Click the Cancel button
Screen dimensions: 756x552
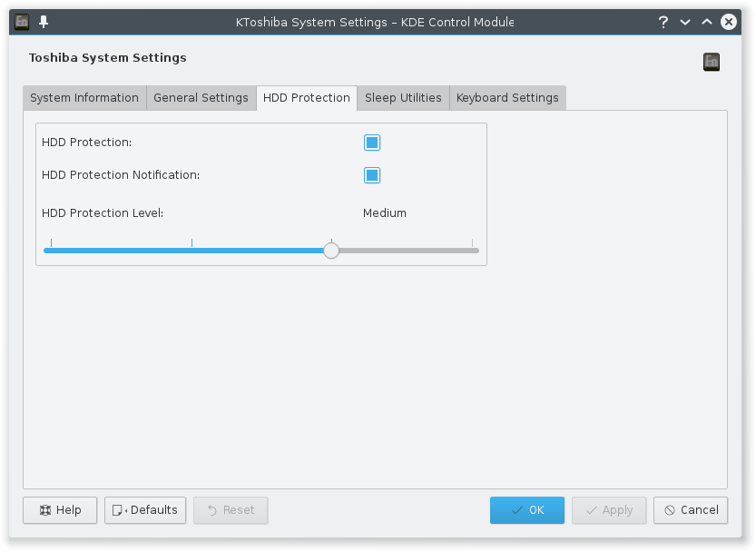(x=691, y=510)
